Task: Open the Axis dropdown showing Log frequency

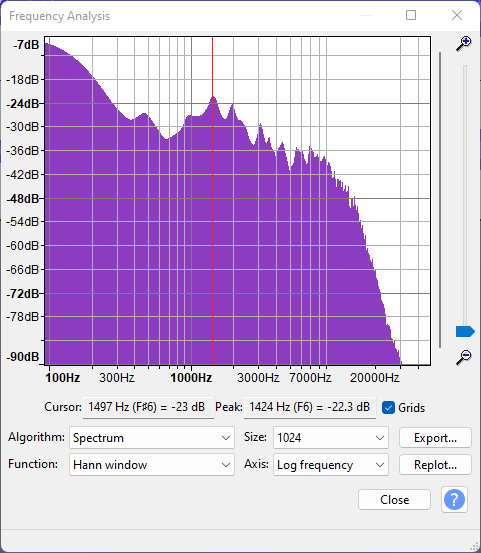Action: click(x=331, y=465)
